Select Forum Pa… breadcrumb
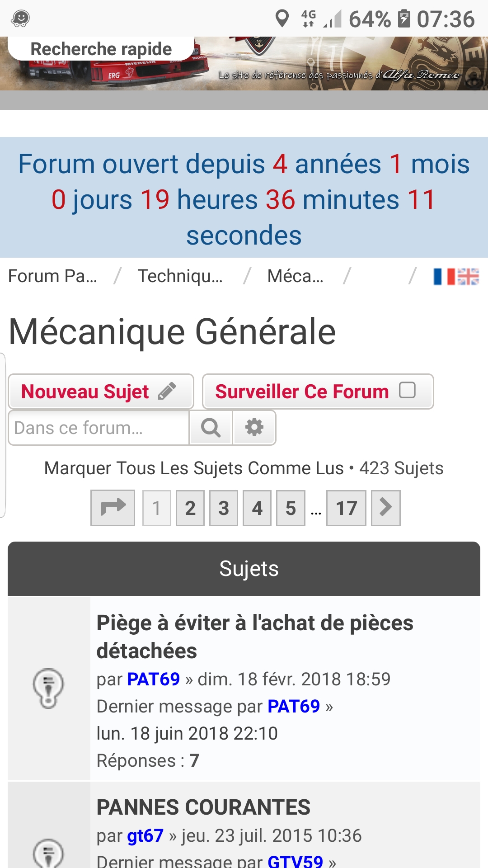This screenshot has width=488, height=868. click(53, 276)
